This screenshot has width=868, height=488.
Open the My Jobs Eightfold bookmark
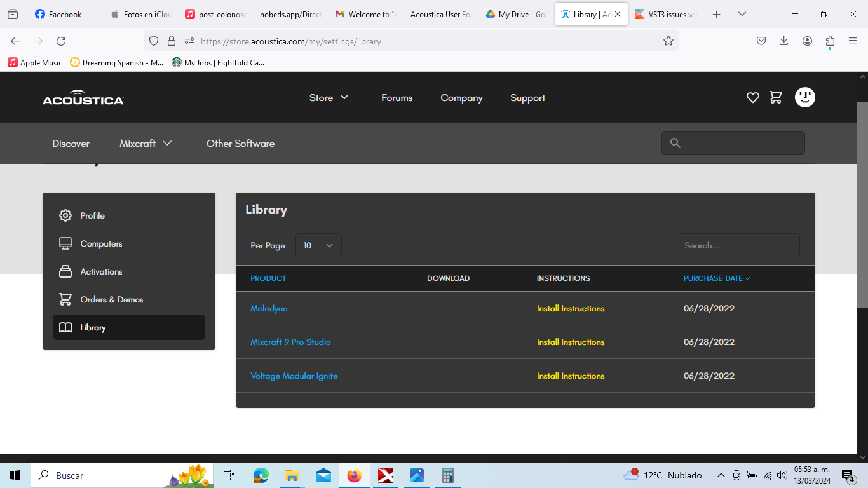(218, 62)
